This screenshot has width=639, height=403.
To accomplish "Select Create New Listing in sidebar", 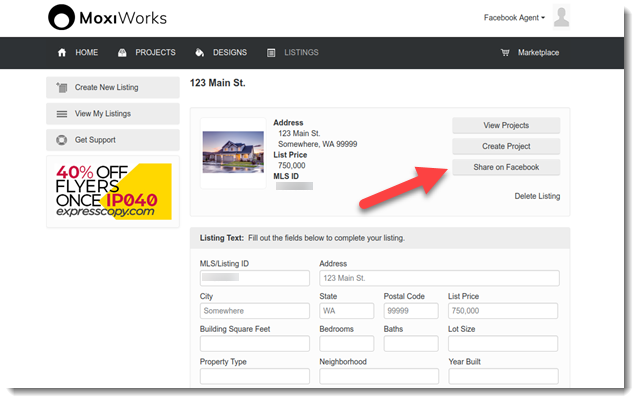I will pos(112,88).
